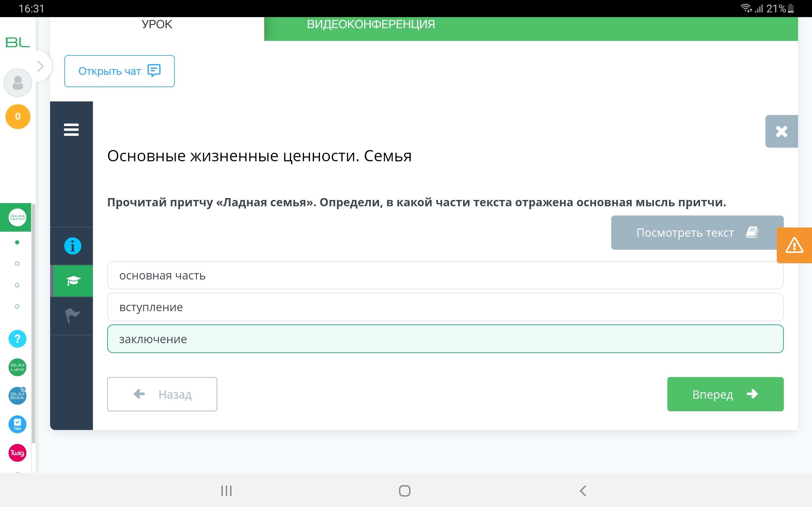Open the question mark help icon

tap(17, 339)
